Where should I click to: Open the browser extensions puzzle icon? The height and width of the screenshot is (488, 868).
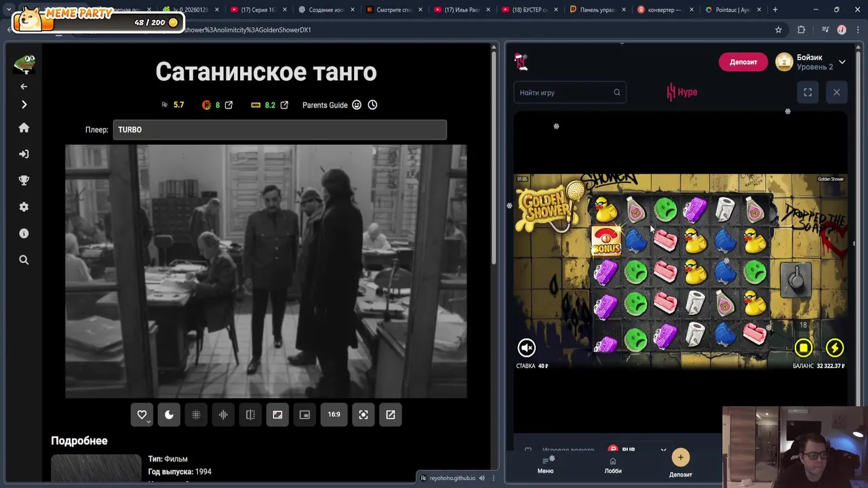801,30
